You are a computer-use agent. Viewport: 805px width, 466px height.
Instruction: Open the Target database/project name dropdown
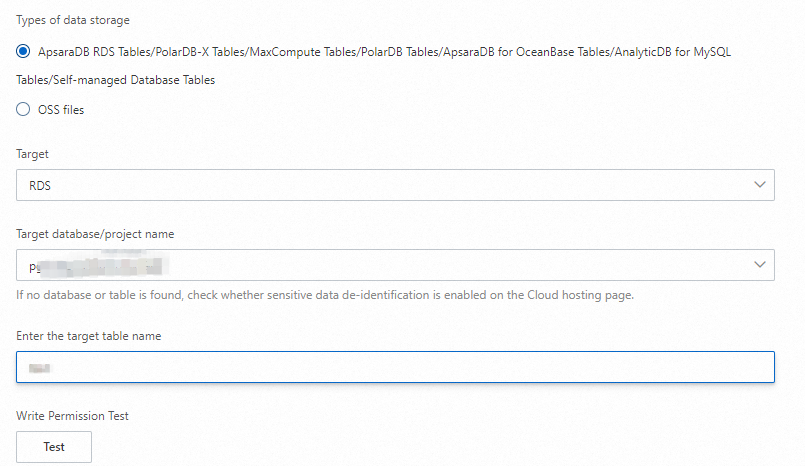395,265
